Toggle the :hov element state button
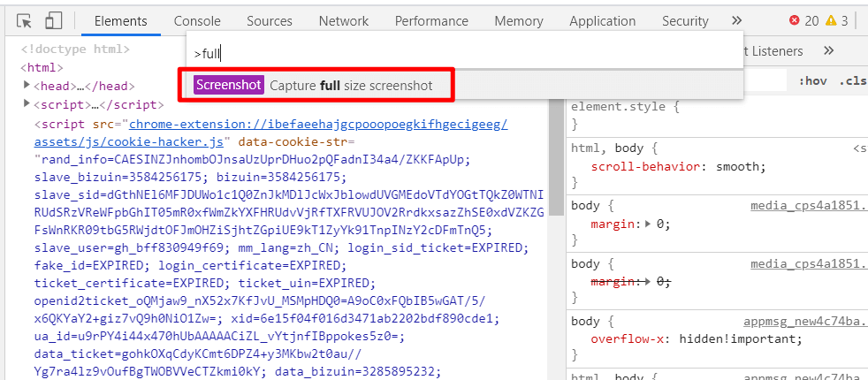868x380 pixels. coord(812,81)
